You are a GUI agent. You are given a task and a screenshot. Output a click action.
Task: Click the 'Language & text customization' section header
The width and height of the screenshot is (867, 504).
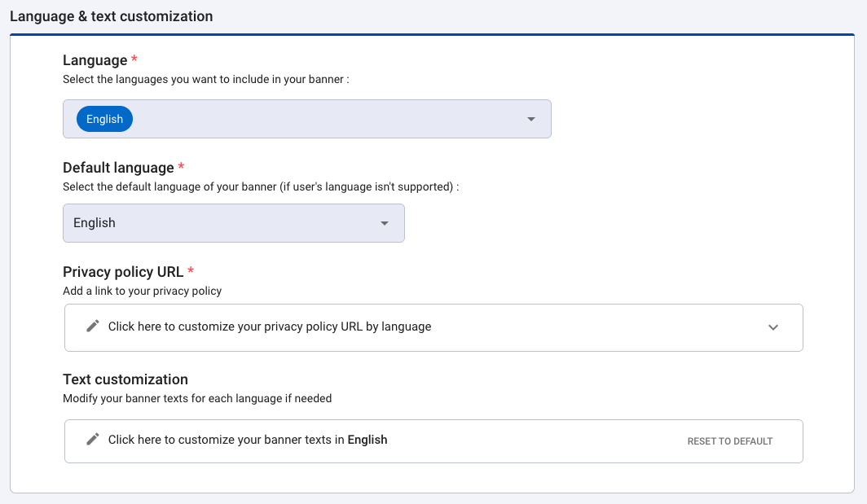(112, 16)
